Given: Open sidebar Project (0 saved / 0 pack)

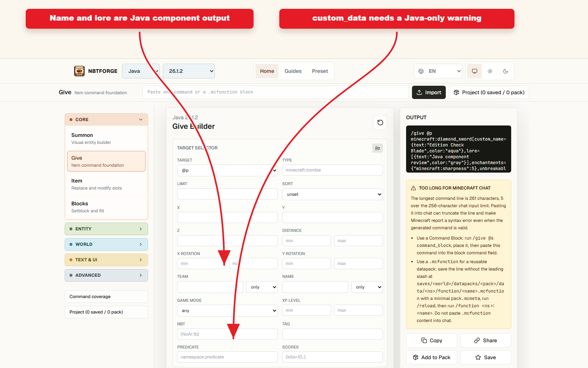Looking at the screenshot, I should (106, 312).
